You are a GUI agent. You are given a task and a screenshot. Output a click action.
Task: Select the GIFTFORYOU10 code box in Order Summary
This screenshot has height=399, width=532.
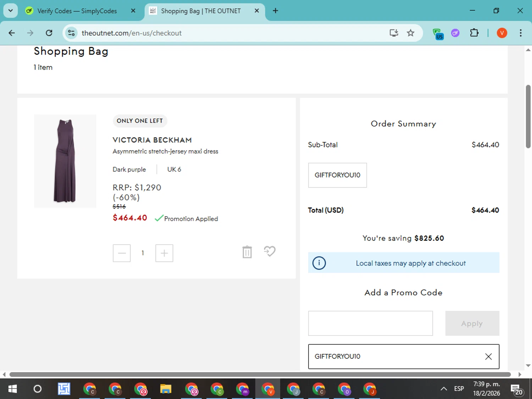tap(337, 175)
